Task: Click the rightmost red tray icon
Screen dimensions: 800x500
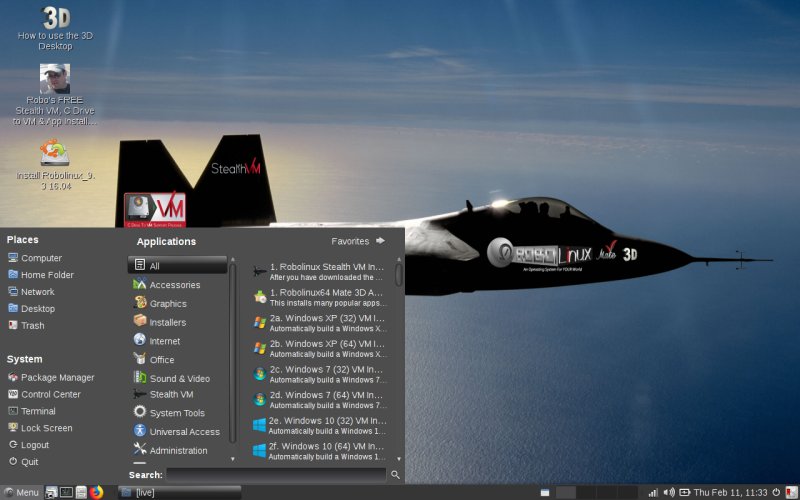Action: coord(791,492)
